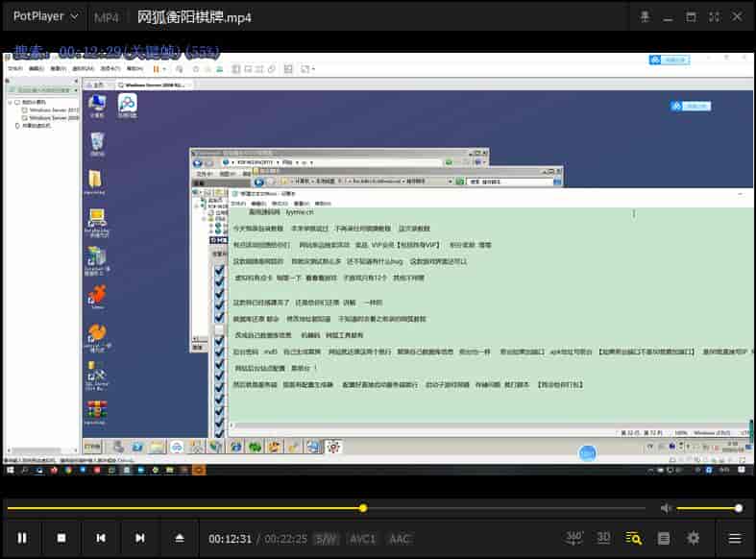Stop playback using the stop button

click(x=61, y=538)
